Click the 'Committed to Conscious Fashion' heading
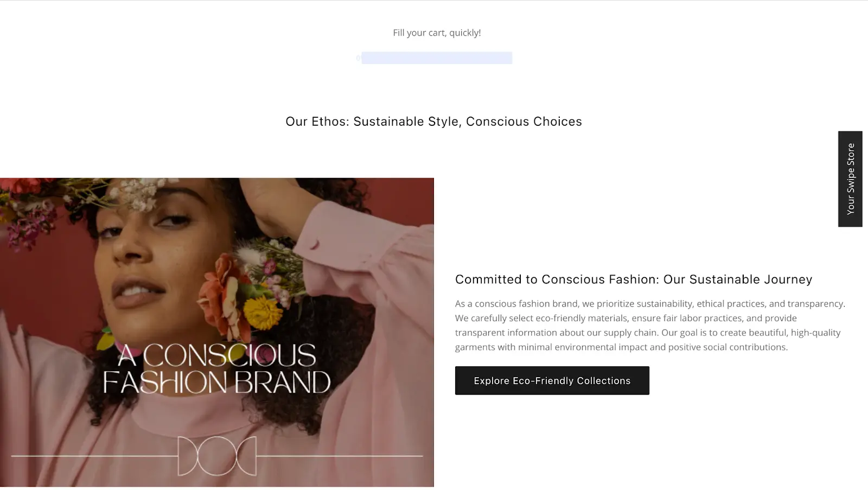Image resolution: width=868 pixels, height=490 pixels. pyautogui.click(x=634, y=279)
